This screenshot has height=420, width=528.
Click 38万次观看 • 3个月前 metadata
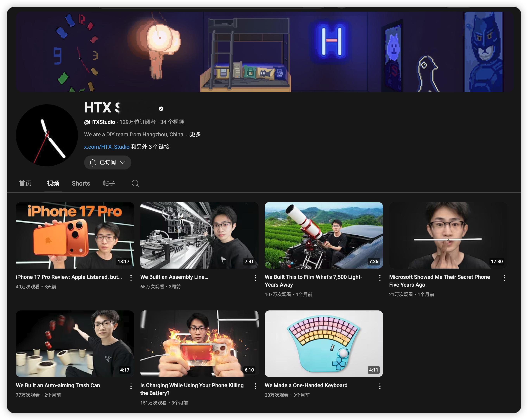point(287,395)
